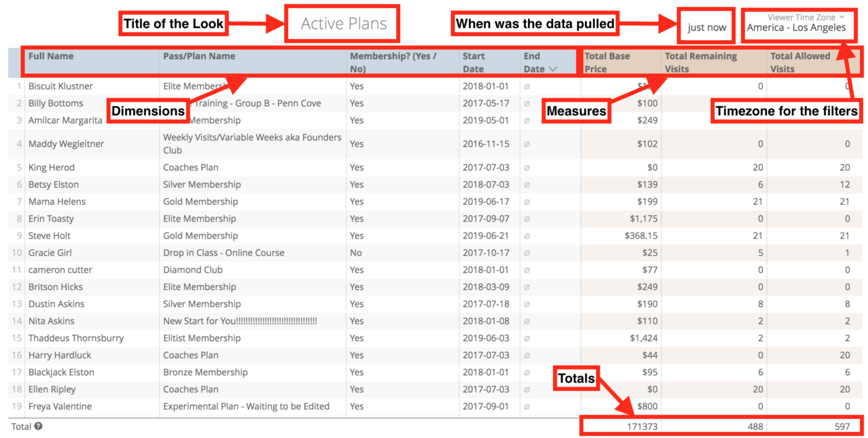Click null end date icon for Maddy Wegleitner

coord(527,144)
